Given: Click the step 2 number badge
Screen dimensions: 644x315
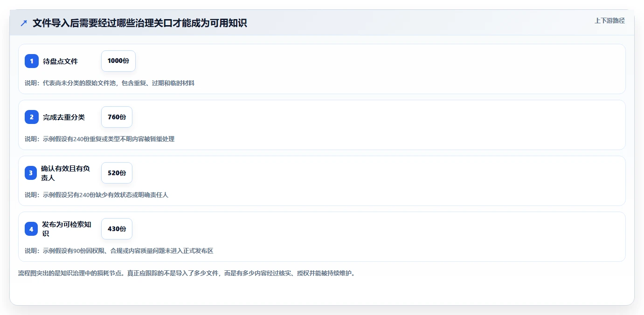Looking at the screenshot, I should [x=32, y=117].
